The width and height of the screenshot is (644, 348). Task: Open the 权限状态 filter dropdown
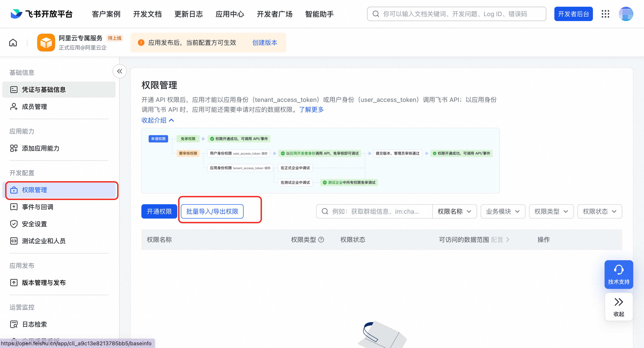point(599,212)
